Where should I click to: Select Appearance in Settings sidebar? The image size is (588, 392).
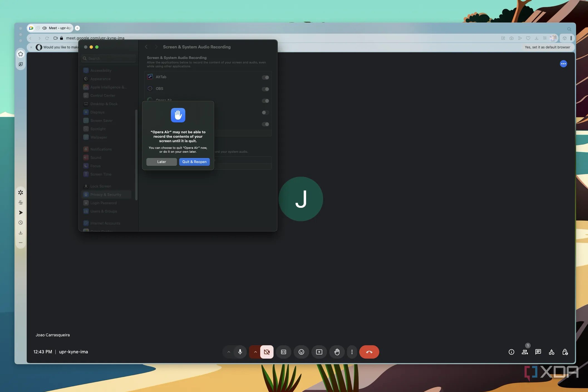[107, 79]
